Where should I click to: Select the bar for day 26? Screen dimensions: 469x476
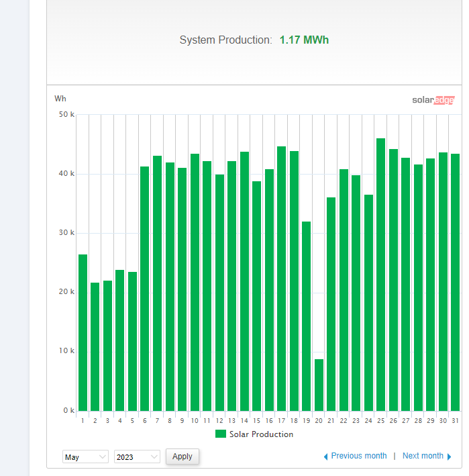tap(393, 280)
